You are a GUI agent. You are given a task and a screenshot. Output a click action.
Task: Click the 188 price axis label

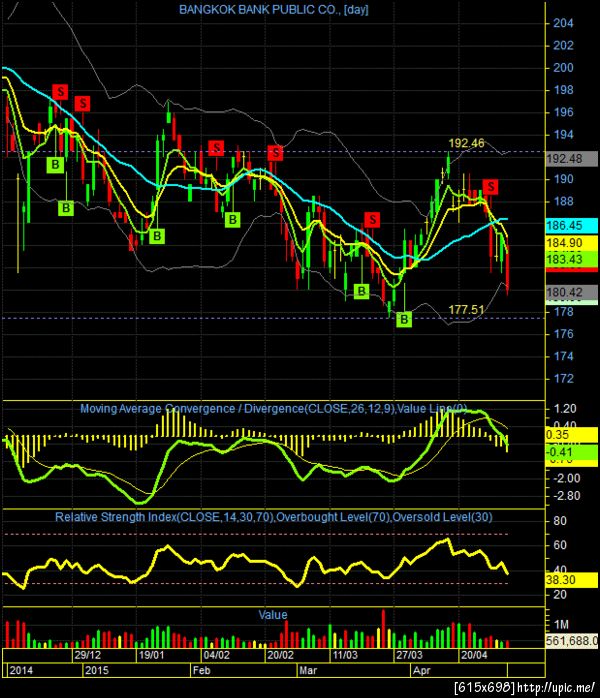tap(563, 201)
